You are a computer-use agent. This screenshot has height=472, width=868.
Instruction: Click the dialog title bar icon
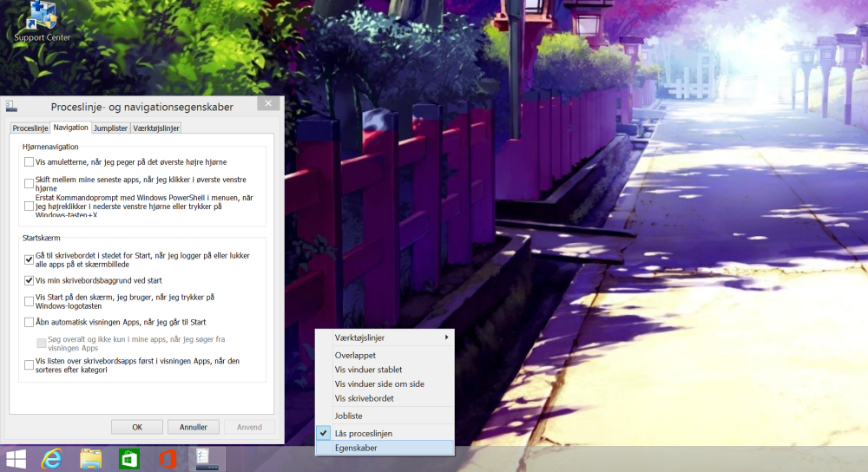pos(11,106)
